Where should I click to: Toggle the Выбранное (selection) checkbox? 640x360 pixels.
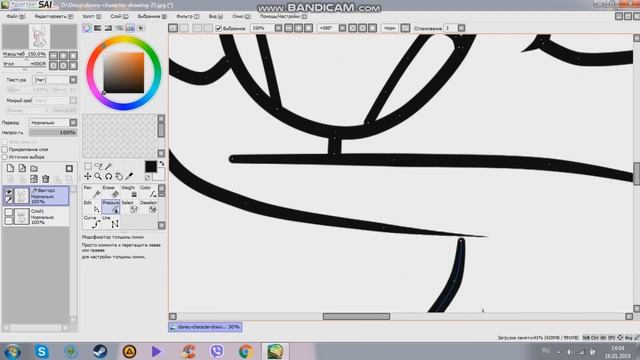218,28
